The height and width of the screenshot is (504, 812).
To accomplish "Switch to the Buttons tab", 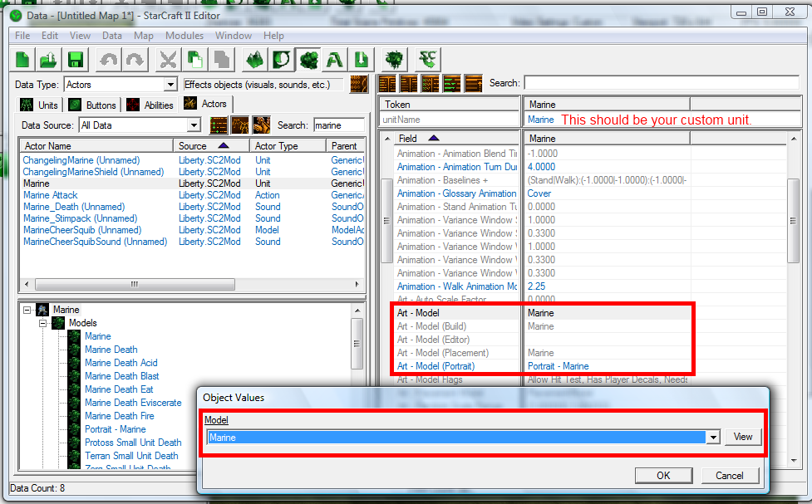I will click(x=93, y=105).
